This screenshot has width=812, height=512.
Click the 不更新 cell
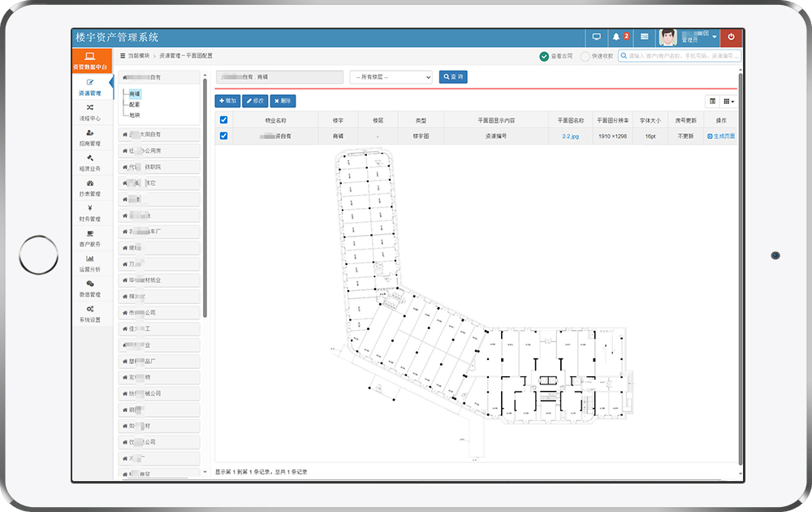[x=685, y=137]
